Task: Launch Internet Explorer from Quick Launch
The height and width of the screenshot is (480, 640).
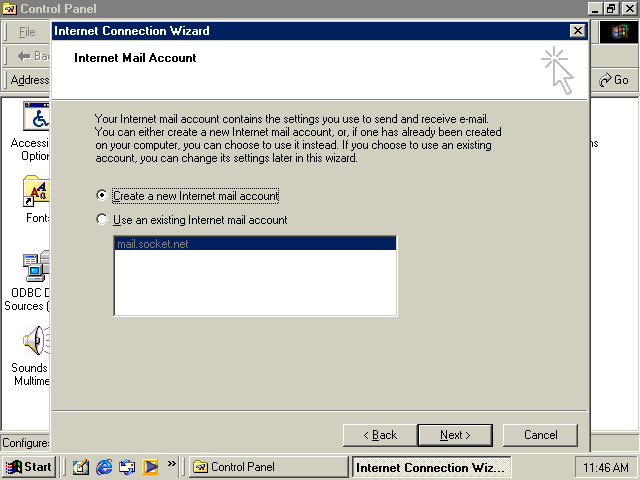Action: (104, 467)
